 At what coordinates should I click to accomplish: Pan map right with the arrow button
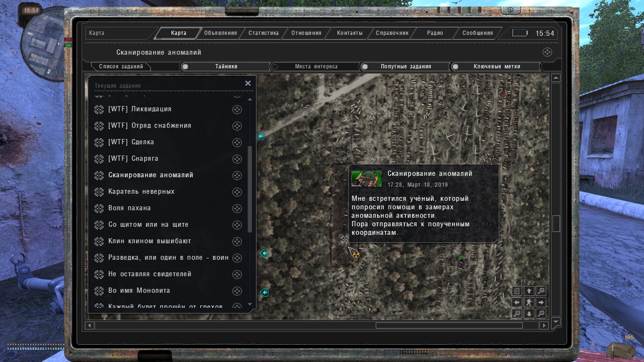pos(541,303)
